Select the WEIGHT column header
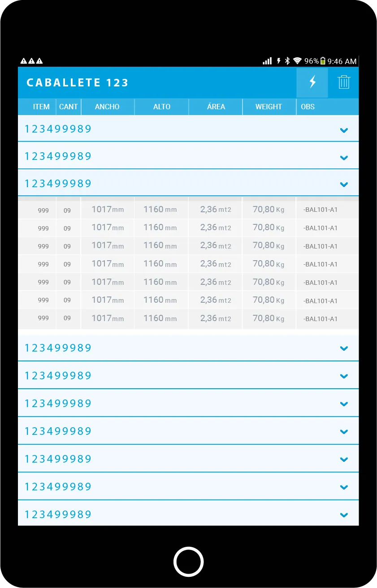Image resolution: width=377 pixels, height=588 pixels. pyautogui.click(x=269, y=107)
